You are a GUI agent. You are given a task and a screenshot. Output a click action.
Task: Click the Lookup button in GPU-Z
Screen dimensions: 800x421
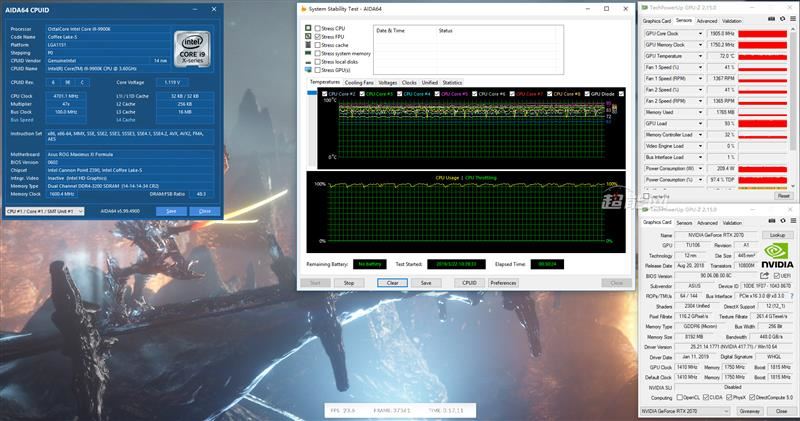pos(778,235)
